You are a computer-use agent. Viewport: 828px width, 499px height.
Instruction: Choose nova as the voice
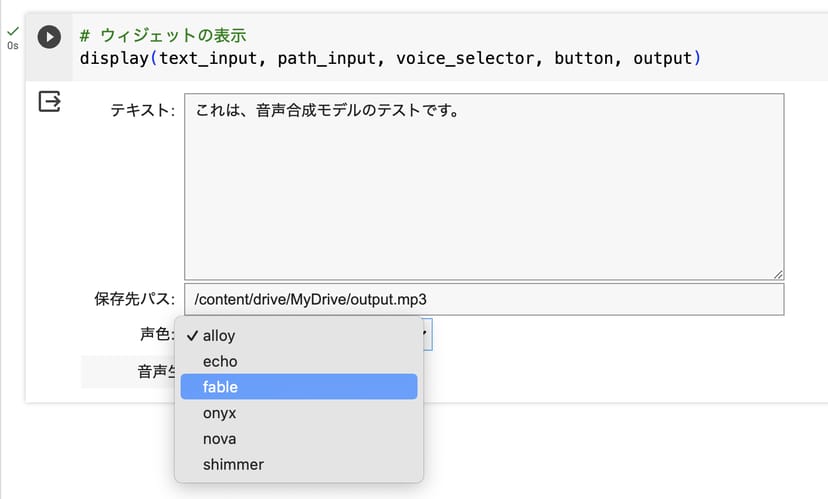tap(220, 439)
